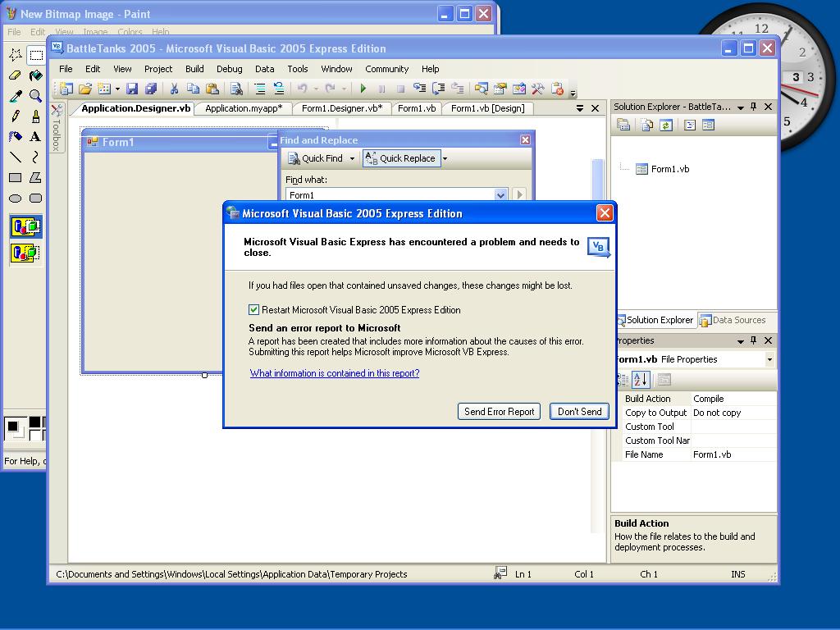Screen dimensions: 840x630
Task: Click the Build Action Compile value cell
Action: point(733,399)
